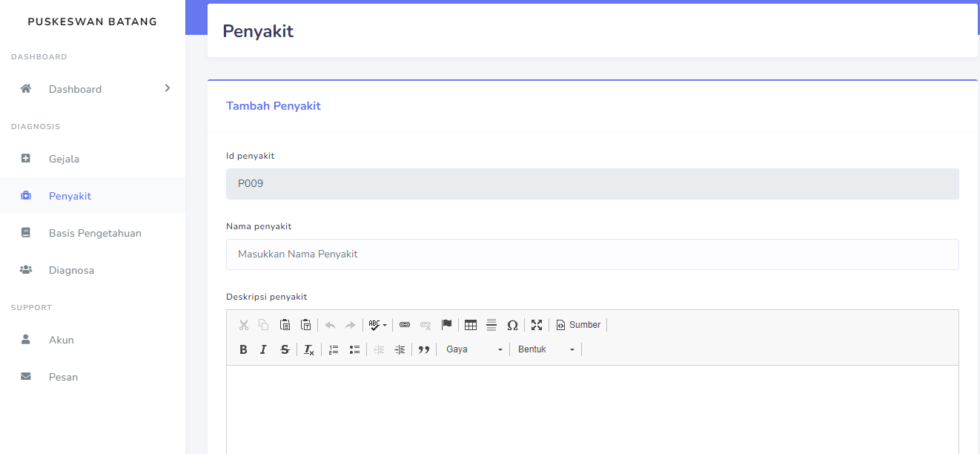Insert a link using the editor toolbar
The height and width of the screenshot is (454, 980).
[405, 324]
